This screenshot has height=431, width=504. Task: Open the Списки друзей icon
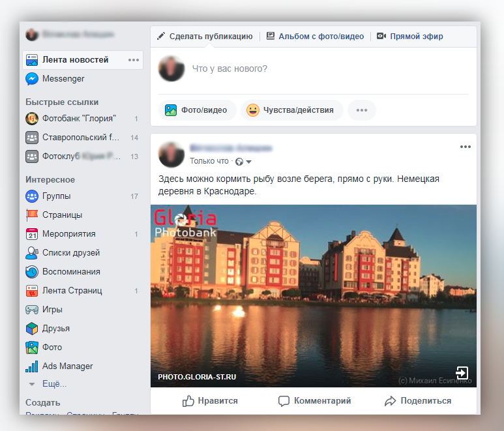pyautogui.click(x=32, y=253)
